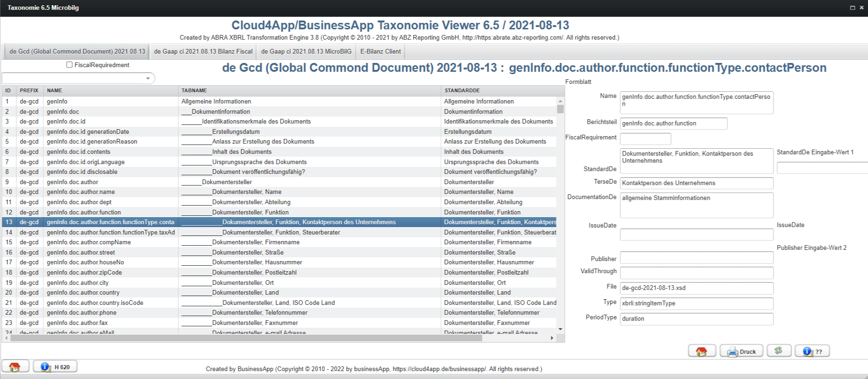Screen dimensions: 868x379
Task: Click the Publisher input field
Action: coord(697,257)
